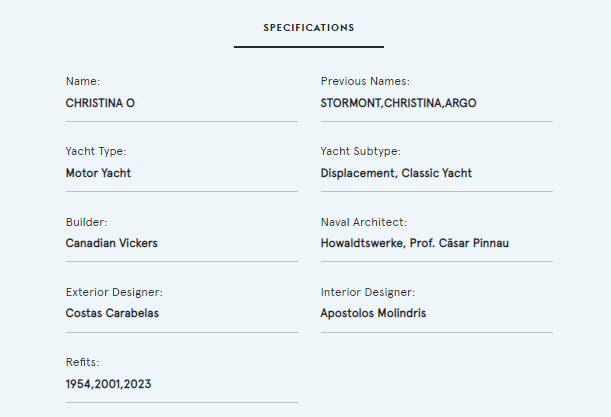Screen dimensions: 611x417
Task: Click the SPECIFICATIONS section heading
Action: [308, 27]
